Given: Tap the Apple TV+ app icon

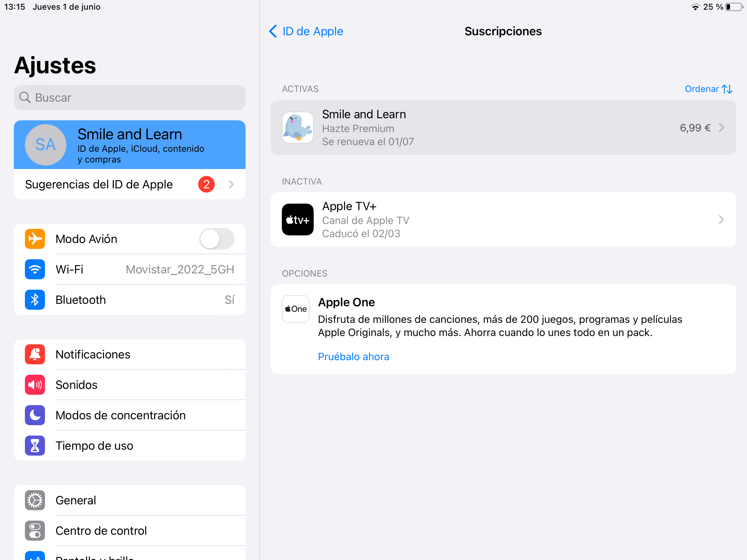Looking at the screenshot, I should click(298, 220).
